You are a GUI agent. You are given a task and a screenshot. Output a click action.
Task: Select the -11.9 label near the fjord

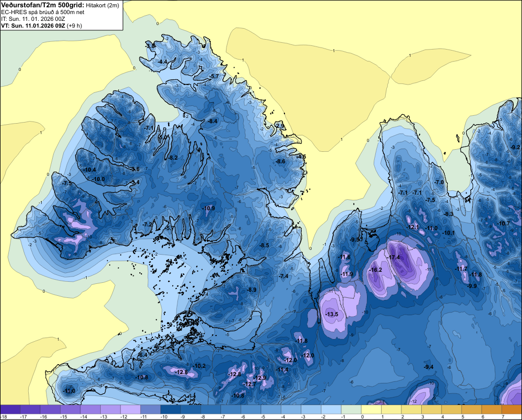point(347,274)
